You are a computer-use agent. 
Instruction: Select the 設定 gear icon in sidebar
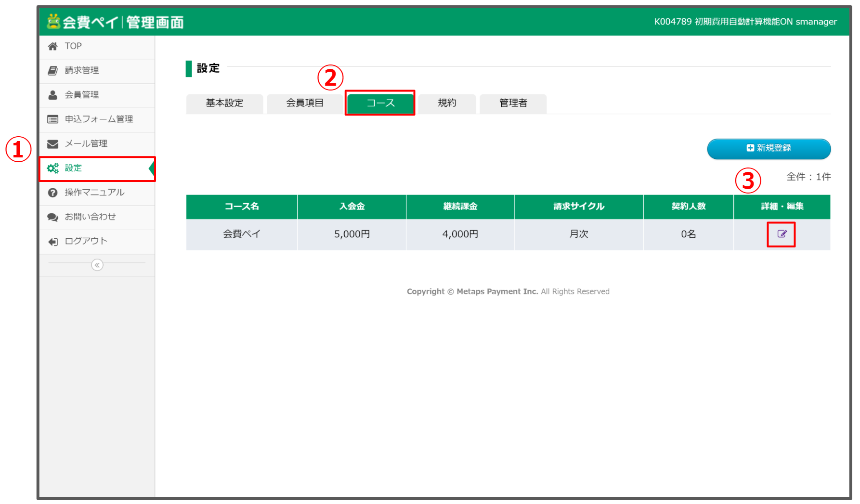pos(53,168)
